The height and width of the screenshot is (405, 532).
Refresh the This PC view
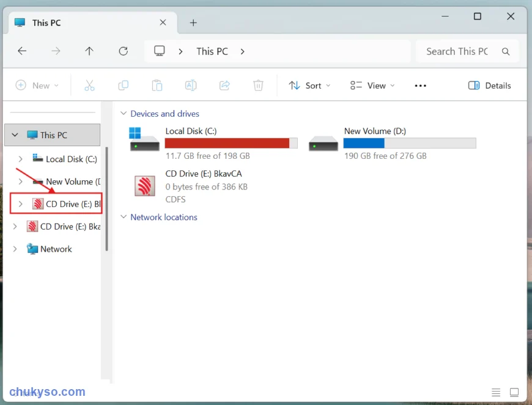[x=123, y=51]
